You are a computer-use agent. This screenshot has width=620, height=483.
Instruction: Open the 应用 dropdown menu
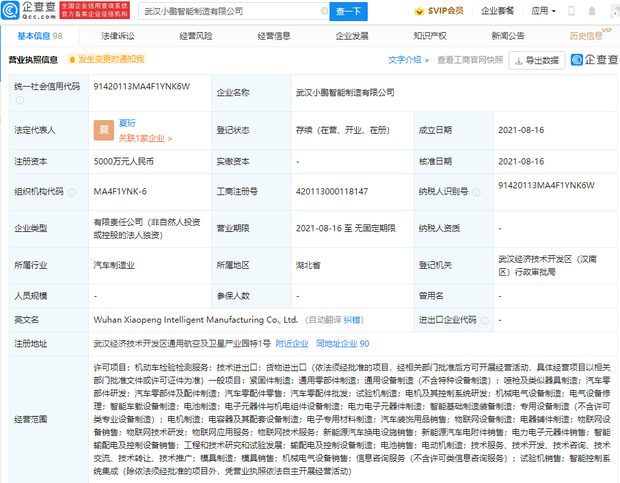(x=545, y=11)
